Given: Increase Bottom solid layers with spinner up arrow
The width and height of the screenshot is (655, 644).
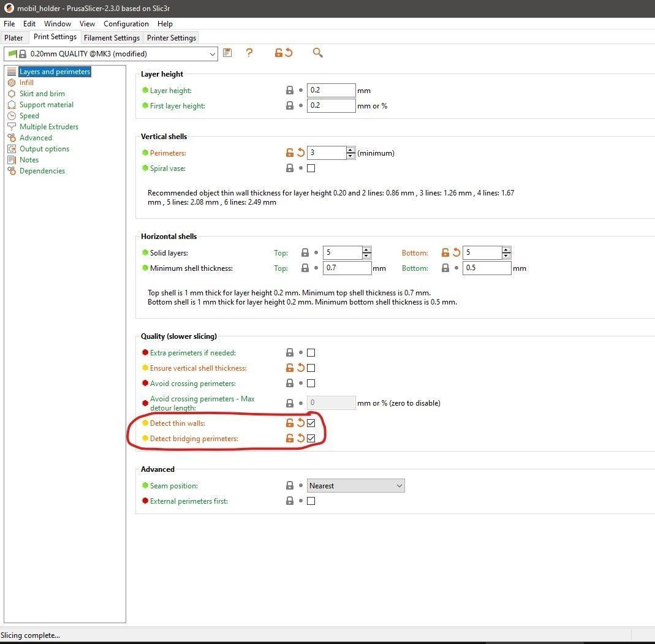Looking at the screenshot, I should 506,249.
